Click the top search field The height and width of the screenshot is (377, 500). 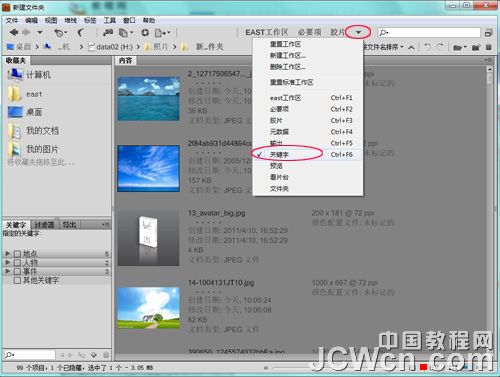429,33
